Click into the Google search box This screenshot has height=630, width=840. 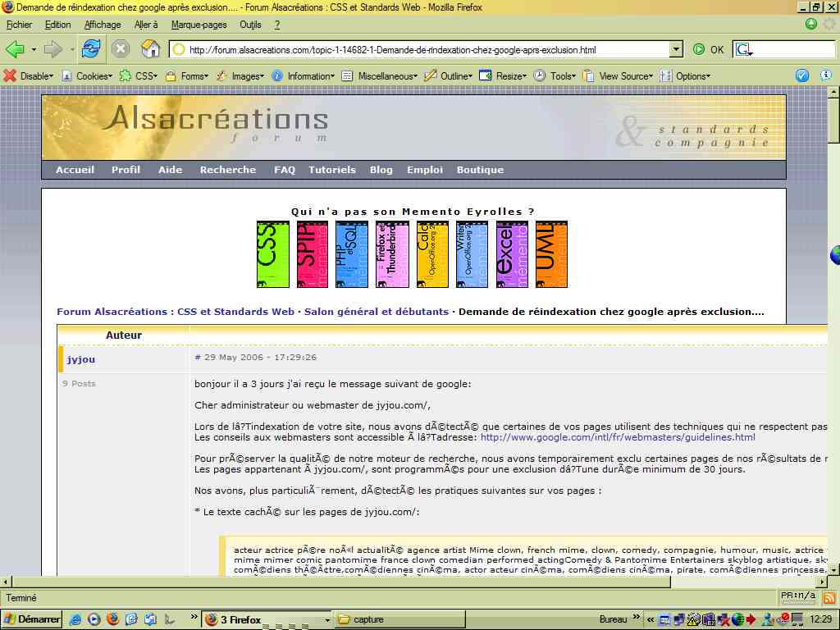click(x=795, y=50)
